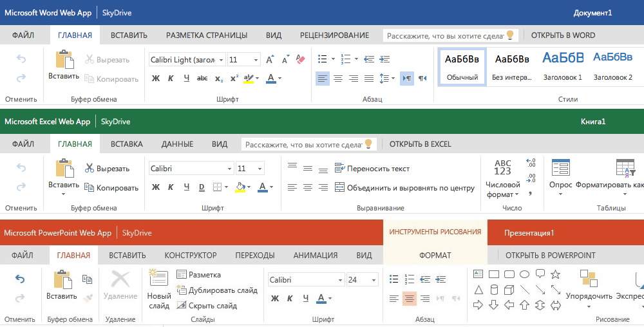The image size is (644, 327).
Task: Insert the text box shape in PowerPoint
Action: click(478, 274)
